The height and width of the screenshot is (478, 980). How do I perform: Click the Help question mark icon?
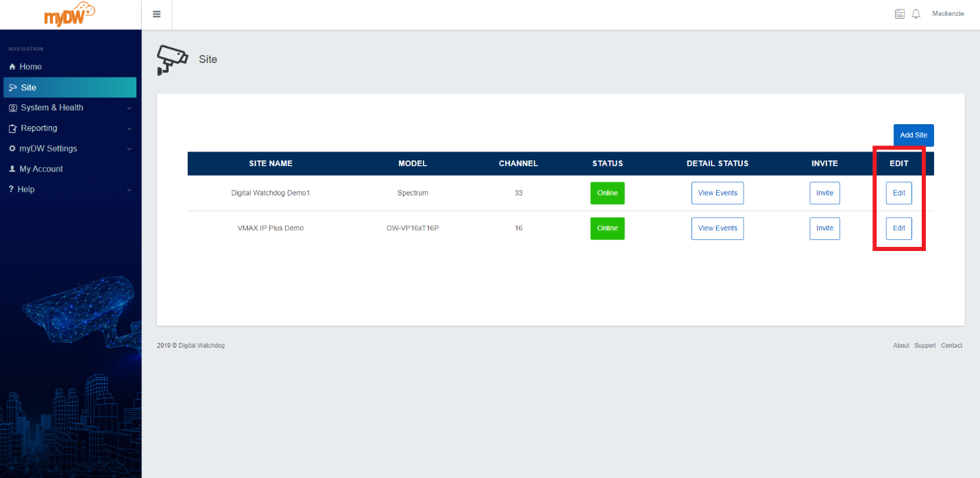[x=12, y=189]
